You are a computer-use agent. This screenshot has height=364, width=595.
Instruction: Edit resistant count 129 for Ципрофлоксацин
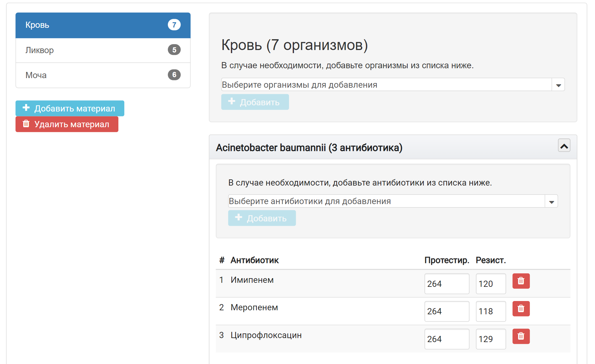point(491,339)
